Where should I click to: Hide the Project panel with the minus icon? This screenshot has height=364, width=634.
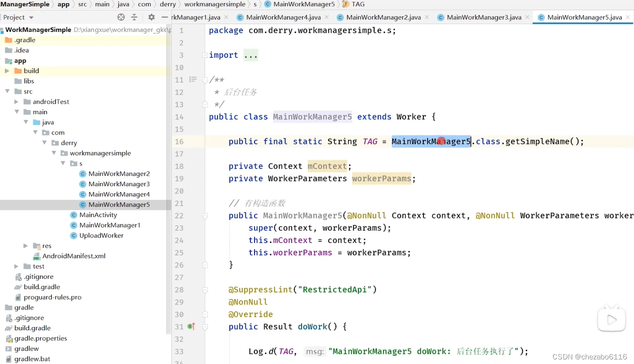pyautogui.click(x=165, y=16)
